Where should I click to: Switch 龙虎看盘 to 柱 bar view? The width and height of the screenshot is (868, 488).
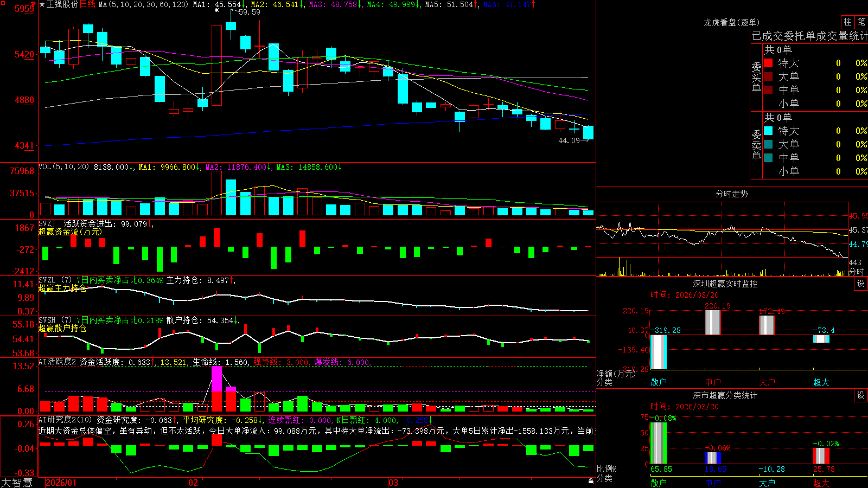pyautogui.click(x=847, y=22)
